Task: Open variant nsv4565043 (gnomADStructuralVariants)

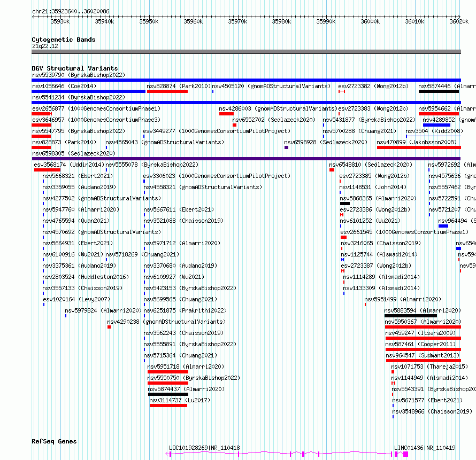Action: point(165,142)
